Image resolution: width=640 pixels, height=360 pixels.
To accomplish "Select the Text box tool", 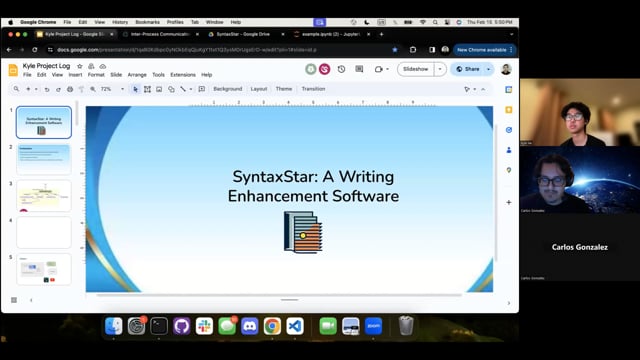I will click(x=147, y=89).
